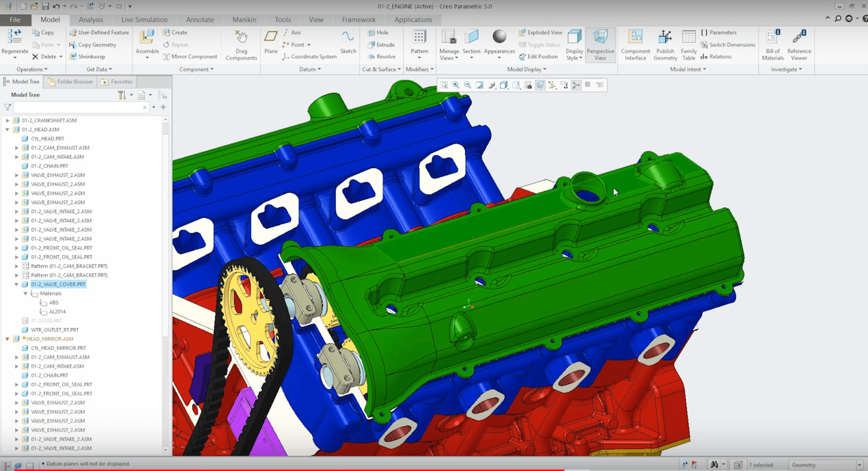Toggle Perspective View mode
Viewport: 868px width, 471px height.
coord(601,44)
